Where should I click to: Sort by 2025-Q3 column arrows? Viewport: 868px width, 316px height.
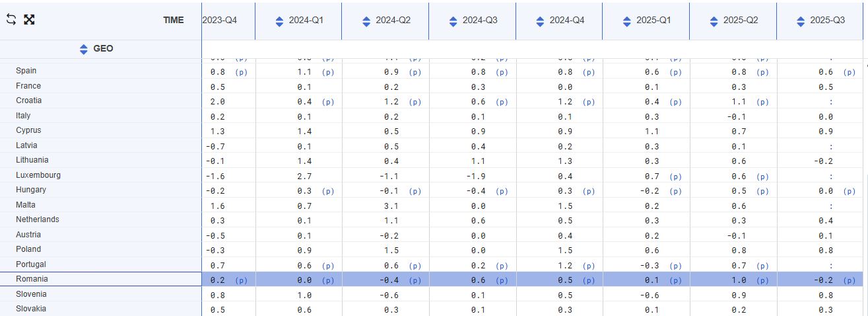801,21
